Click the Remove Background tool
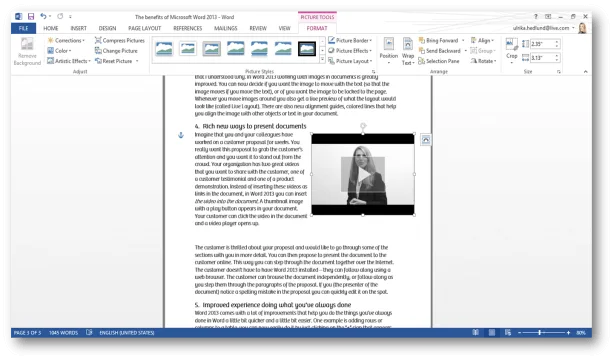This screenshot has height=361, width=614. [27, 51]
